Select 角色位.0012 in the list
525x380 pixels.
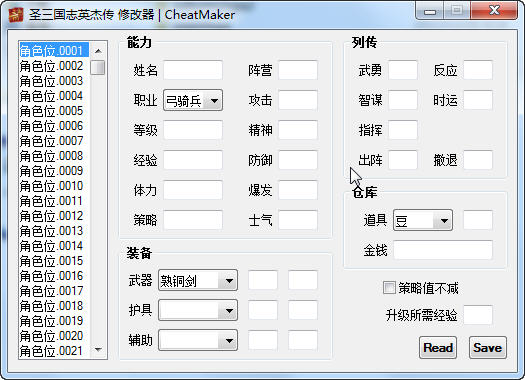click(x=54, y=216)
